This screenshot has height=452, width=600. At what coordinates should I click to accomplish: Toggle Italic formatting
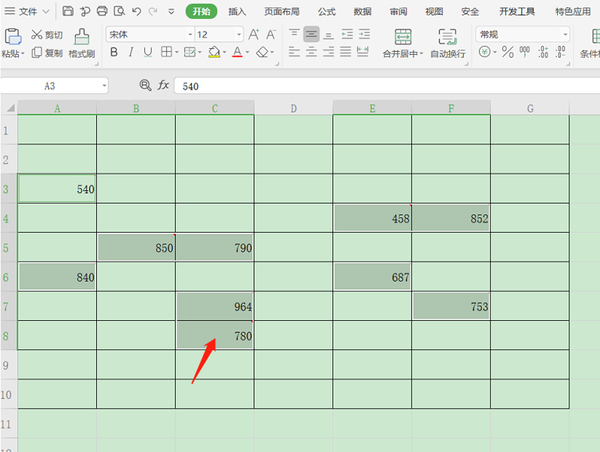131,52
